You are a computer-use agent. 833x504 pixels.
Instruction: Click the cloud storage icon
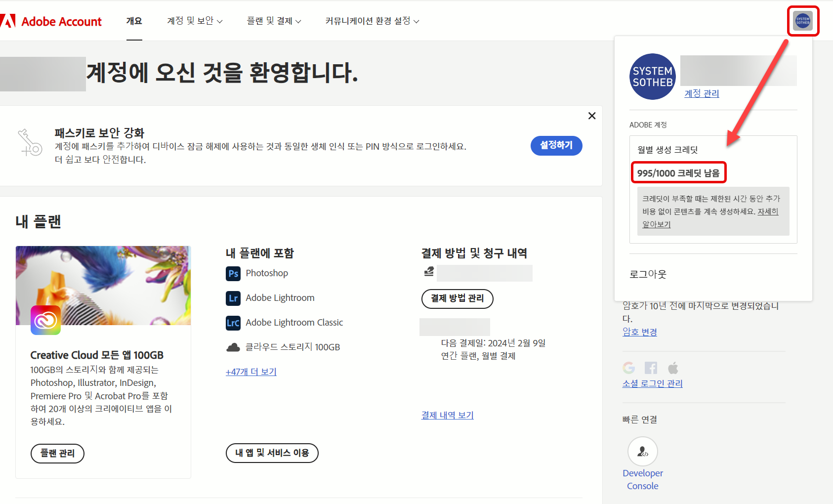[233, 347]
